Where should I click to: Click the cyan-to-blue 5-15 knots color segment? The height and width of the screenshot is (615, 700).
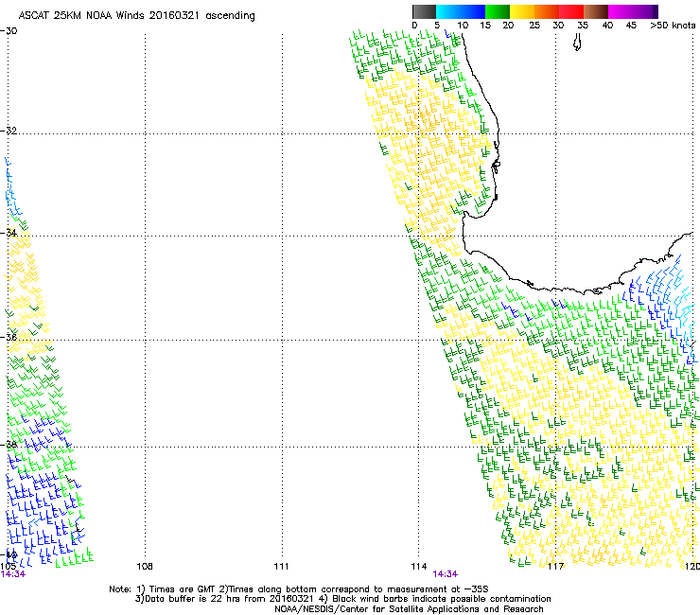pyautogui.click(x=461, y=11)
